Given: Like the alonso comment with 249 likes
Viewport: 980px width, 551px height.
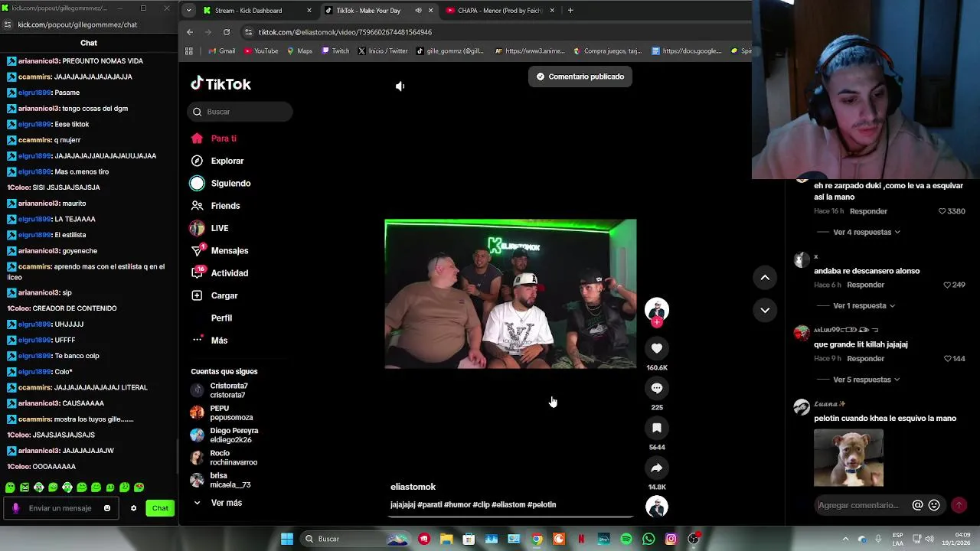Looking at the screenshot, I should click(947, 285).
